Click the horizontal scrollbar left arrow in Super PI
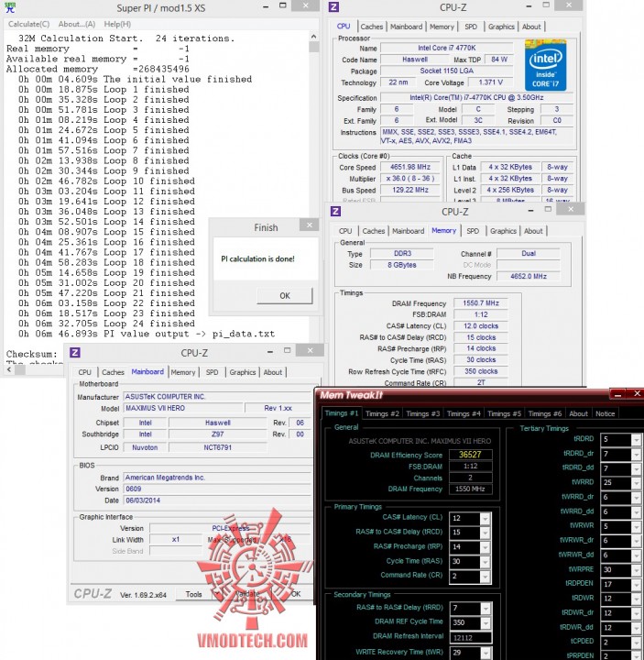 [x=9, y=369]
